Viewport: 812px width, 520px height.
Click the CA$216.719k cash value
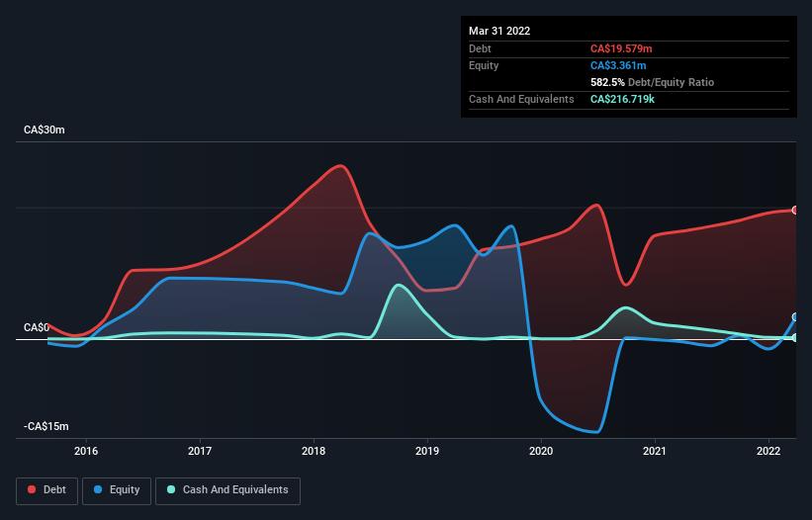622,99
